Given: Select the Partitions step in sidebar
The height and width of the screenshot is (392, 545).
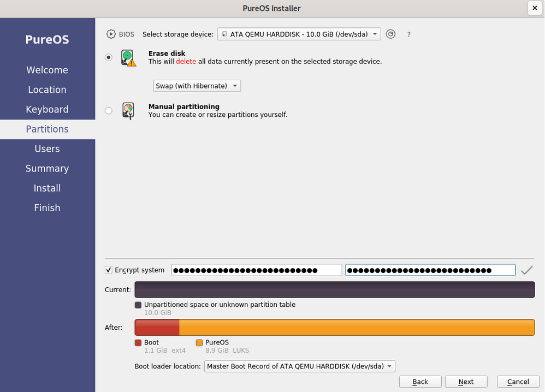Looking at the screenshot, I should (48, 129).
